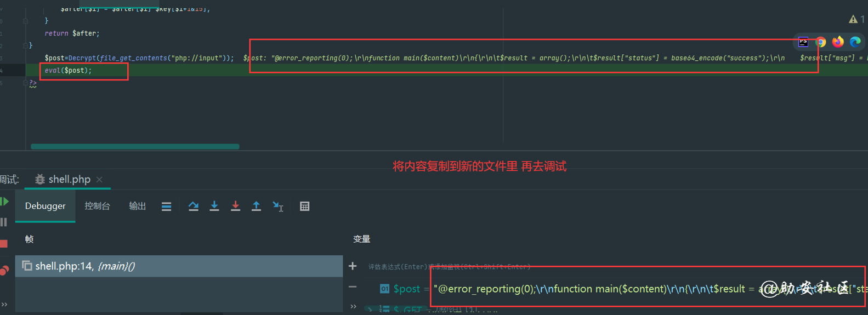Add a new watch with the plus icon
Viewport: 868px width, 315px height.
(353, 266)
